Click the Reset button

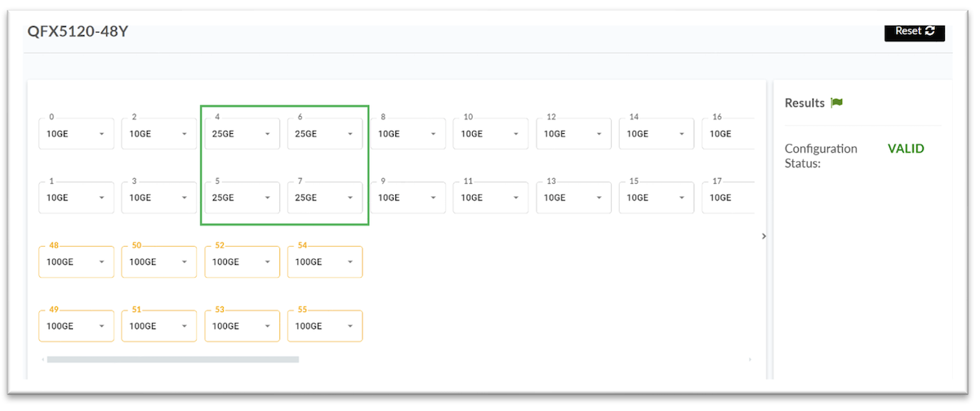pyautogui.click(x=915, y=31)
